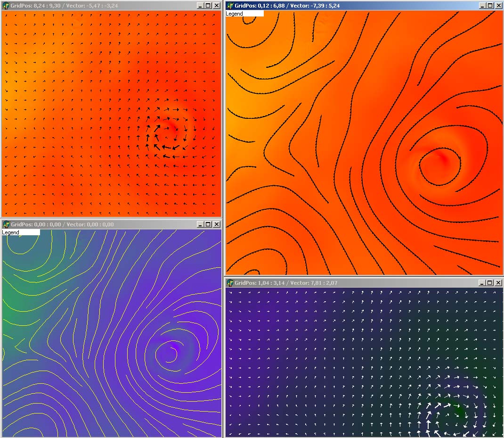Image resolution: width=504 pixels, height=438 pixels.
Task: Select title bar GridPos: 8,24 ; 9,30
Action: click(94, 6)
